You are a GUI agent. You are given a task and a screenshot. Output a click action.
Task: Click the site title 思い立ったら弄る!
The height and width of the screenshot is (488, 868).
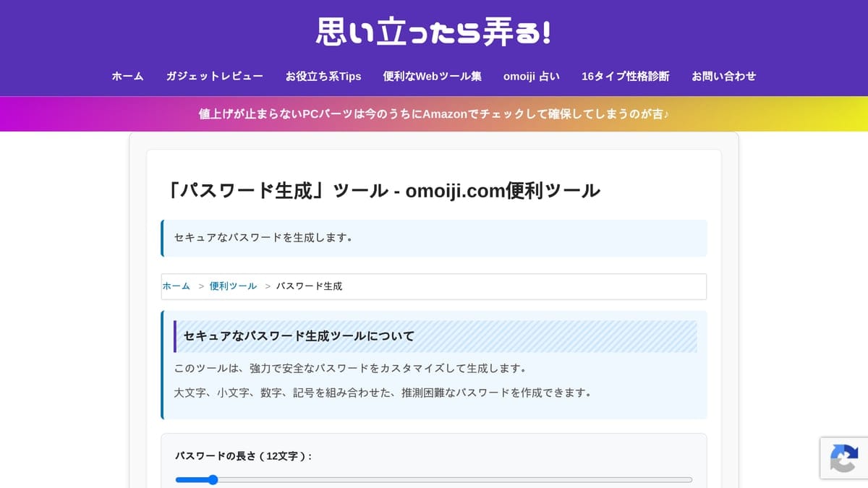433,32
